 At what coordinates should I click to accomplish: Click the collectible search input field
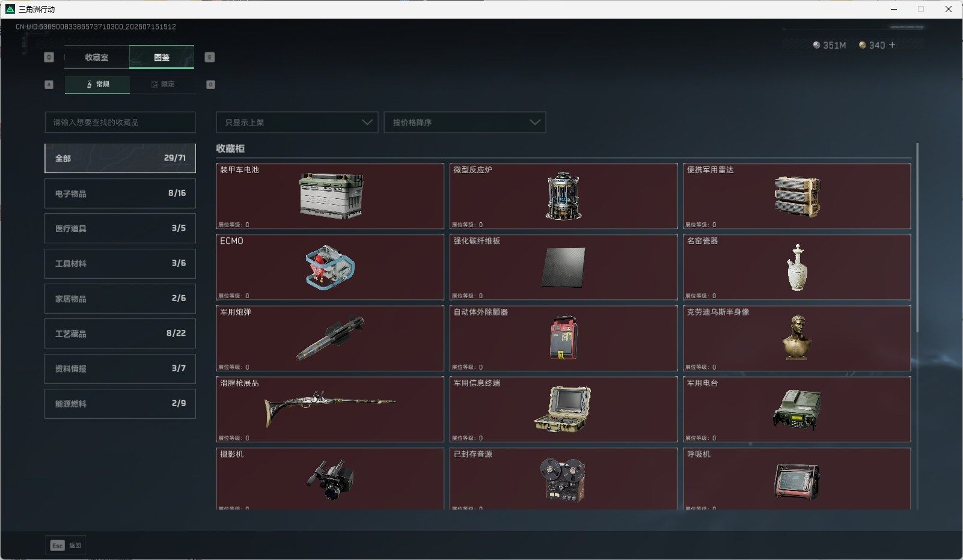(x=120, y=122)
